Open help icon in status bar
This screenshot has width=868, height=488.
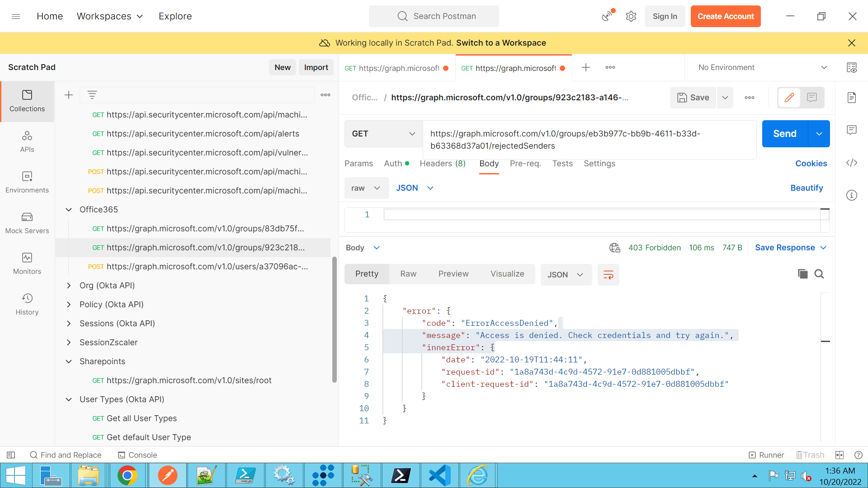point(859,455)
